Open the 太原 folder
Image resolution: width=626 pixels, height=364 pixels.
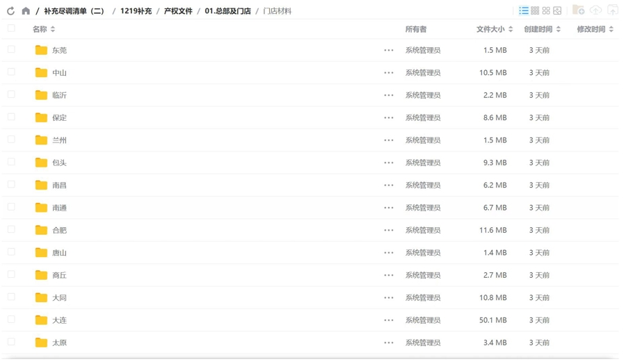click(60, 342)
